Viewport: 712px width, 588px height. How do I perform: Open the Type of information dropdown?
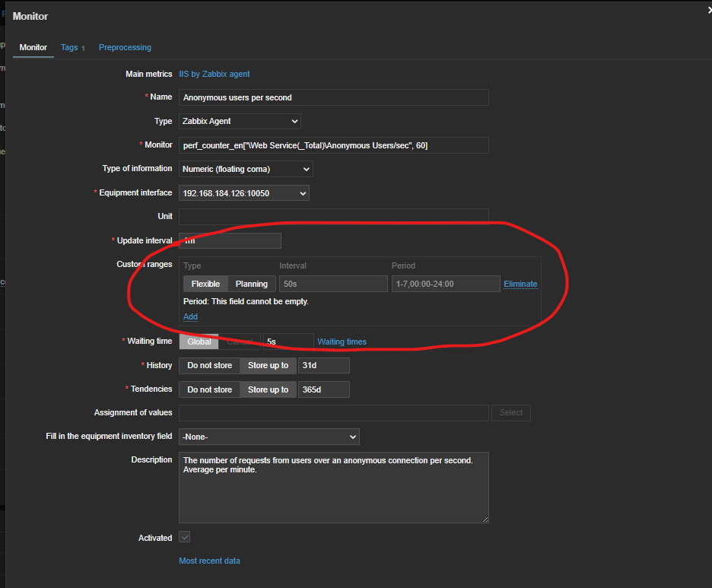point(246,169)
